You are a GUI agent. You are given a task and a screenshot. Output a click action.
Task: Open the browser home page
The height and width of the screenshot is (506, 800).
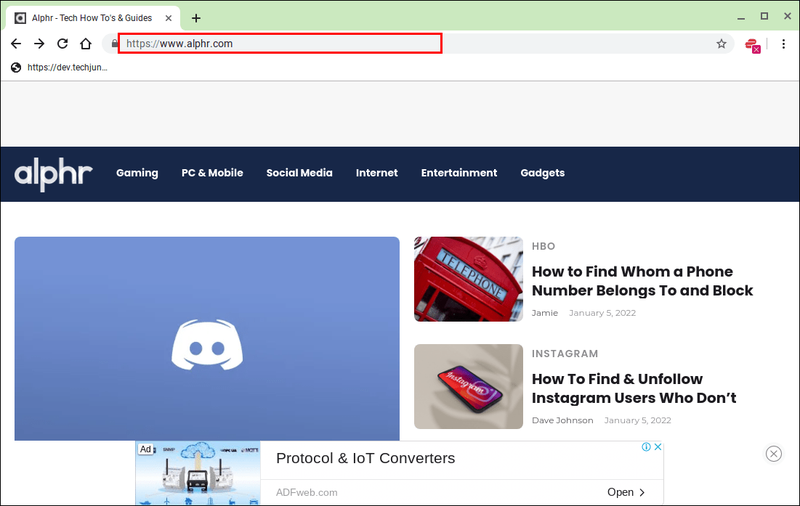click(86, 44)
